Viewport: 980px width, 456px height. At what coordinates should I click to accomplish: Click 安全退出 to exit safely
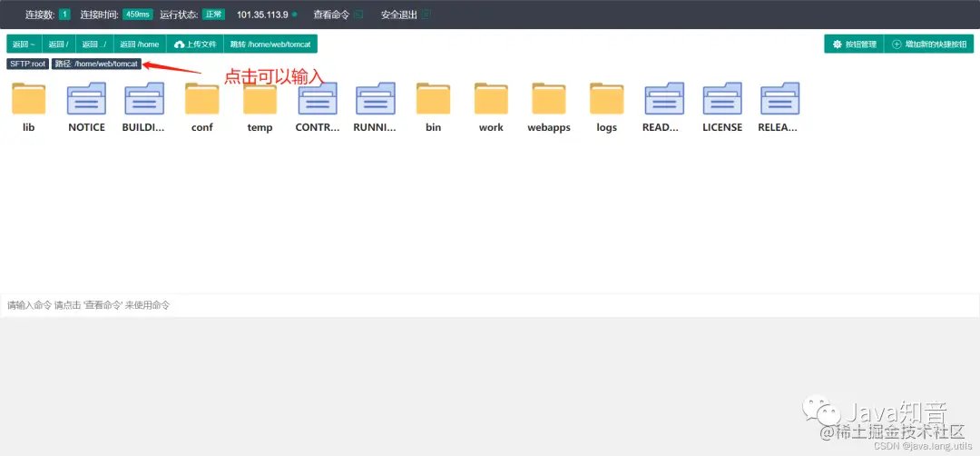coord(406,15)
